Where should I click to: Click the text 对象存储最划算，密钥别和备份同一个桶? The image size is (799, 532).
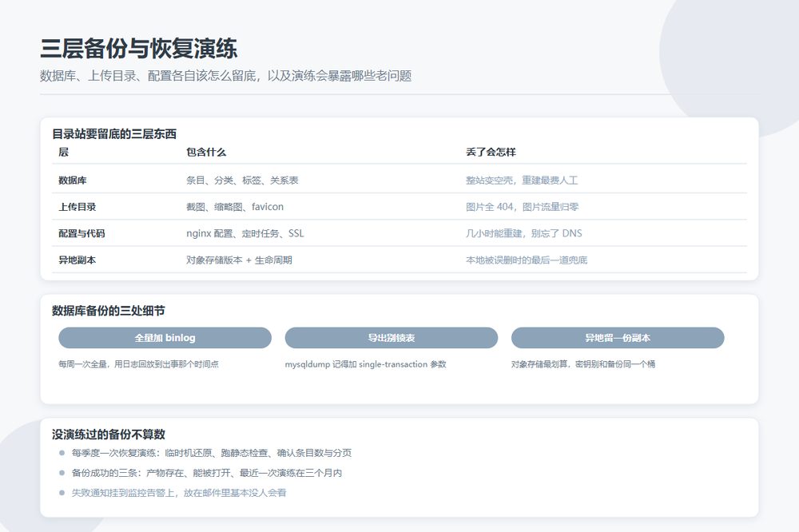tap(583, 363)
